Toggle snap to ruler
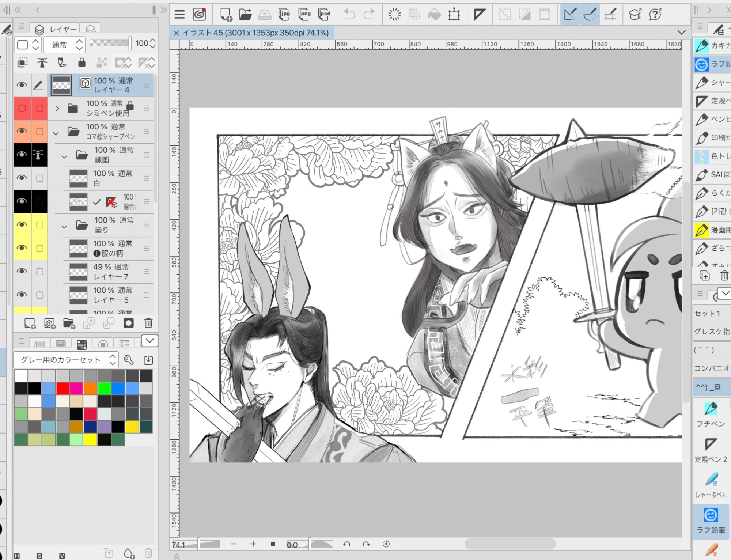 [570, 14]
